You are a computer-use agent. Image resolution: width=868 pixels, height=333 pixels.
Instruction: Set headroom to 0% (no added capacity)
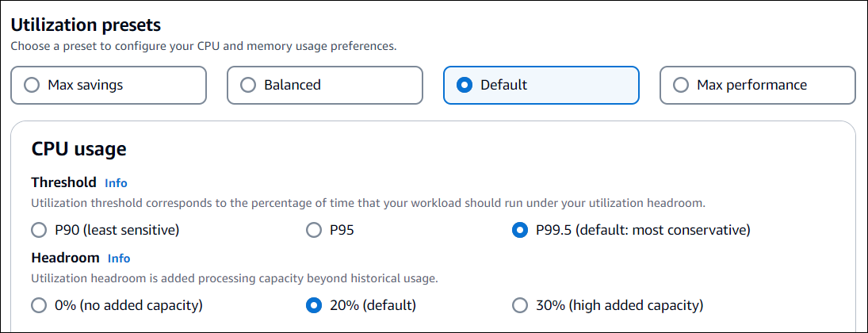(39, 305)
